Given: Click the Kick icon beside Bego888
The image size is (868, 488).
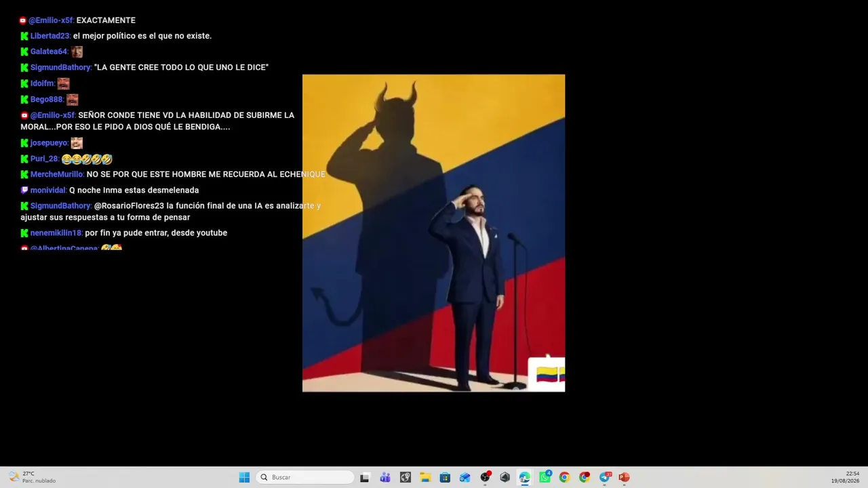Looking at the screenshot, I should tap(24, 100).
